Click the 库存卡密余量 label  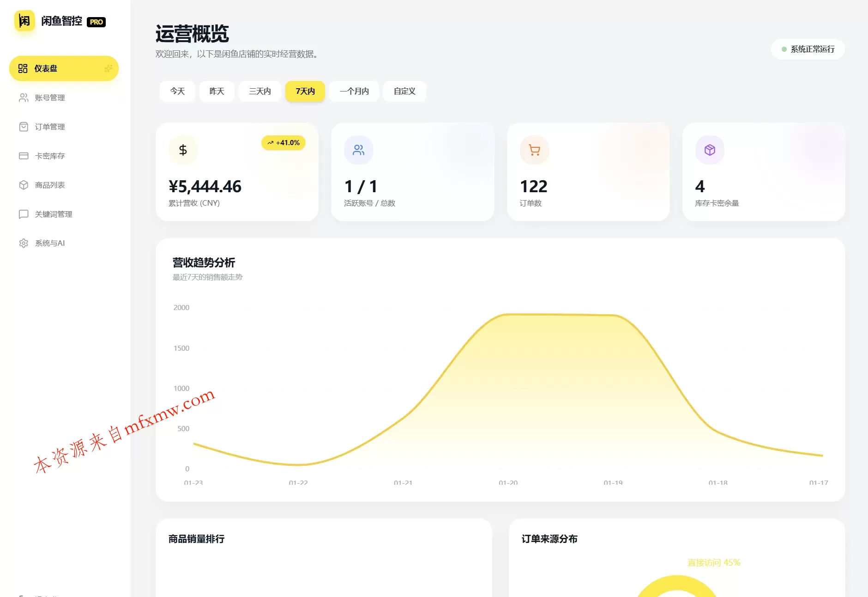click(717, 203)
